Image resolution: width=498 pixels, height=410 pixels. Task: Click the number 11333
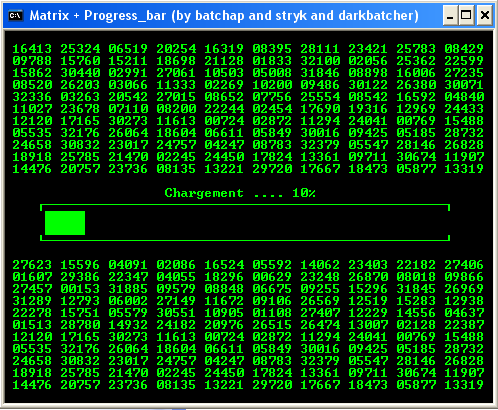tap(176, 85)
